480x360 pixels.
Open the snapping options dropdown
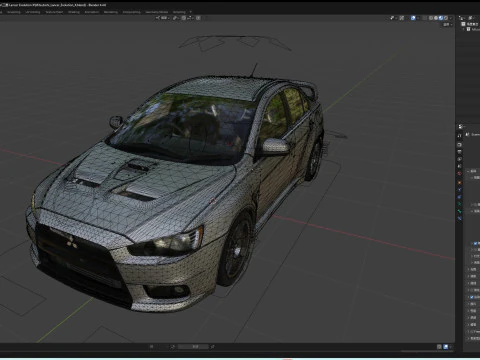[189, 18]
